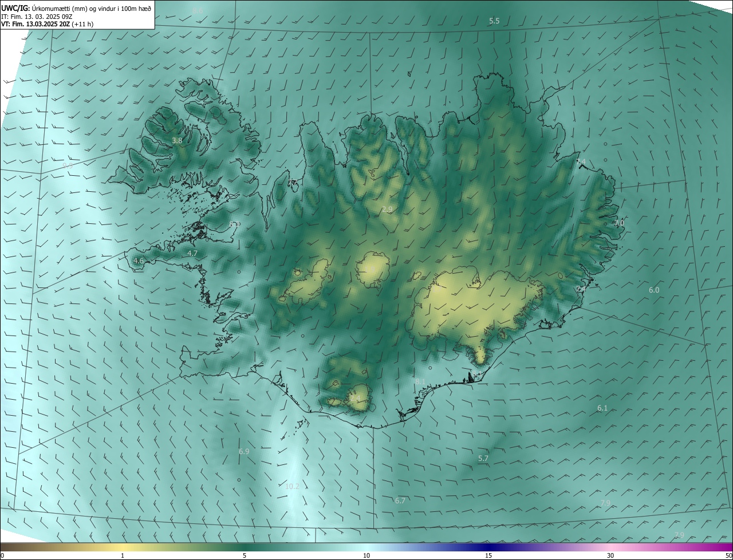This screenshot has height=560, width=733.
Task: Click the 6.9 value label on the map
Action: (x=244, y=452)
